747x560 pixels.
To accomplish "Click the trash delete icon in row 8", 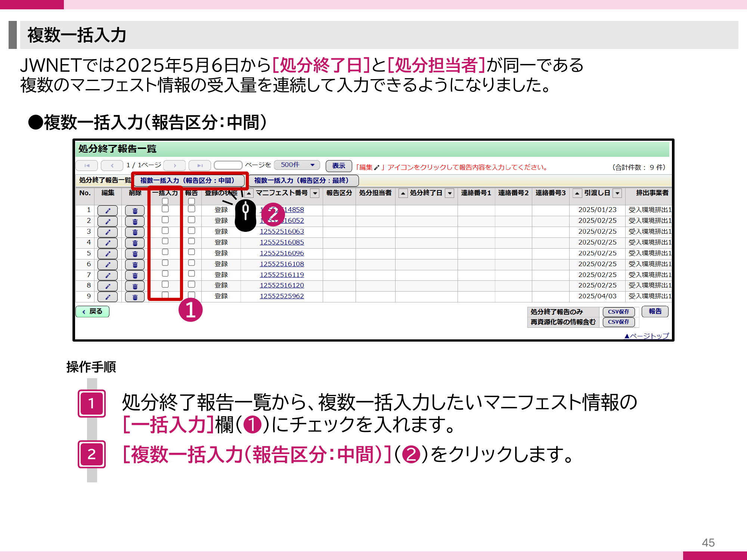I will pyautogui.click(x=135, y=286).
